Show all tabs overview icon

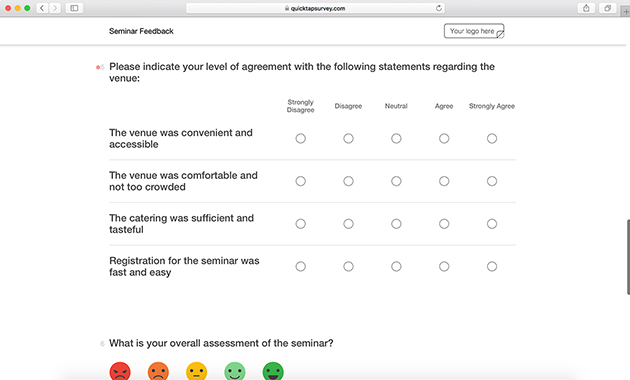[x=608, y=8]
